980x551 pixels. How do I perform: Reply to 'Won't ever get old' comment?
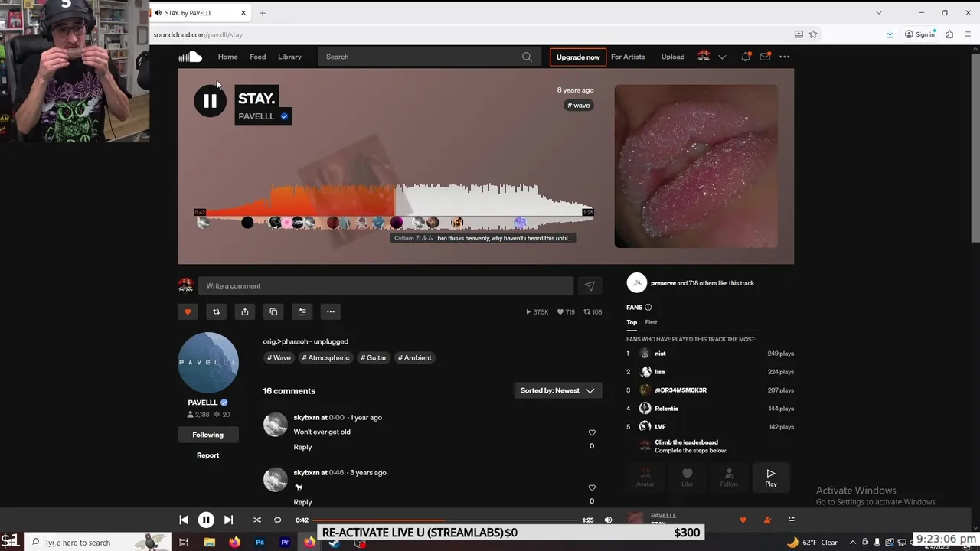[x=302, y=447]
